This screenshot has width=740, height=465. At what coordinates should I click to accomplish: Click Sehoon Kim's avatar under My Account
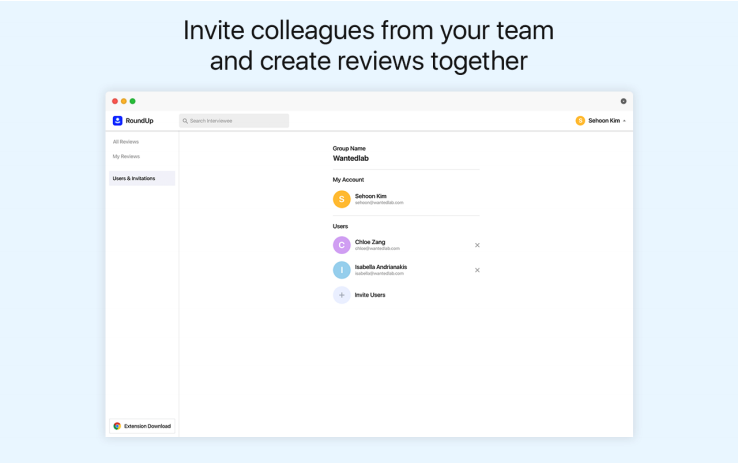click(342, 199)
